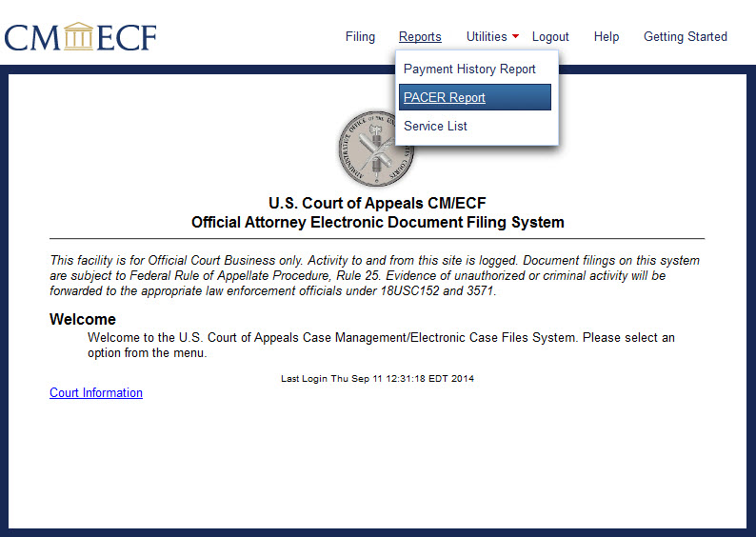Go to Getting Started

pos(685,37)
